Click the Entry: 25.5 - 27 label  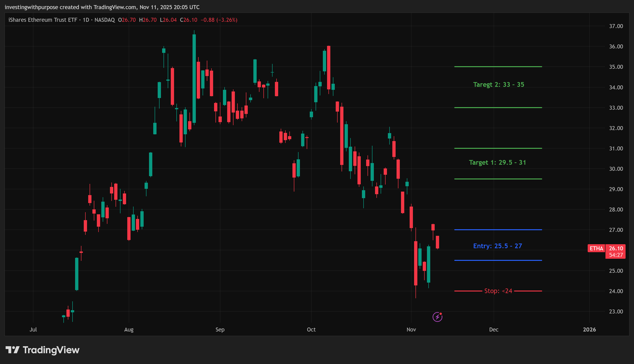coord(498,246)
